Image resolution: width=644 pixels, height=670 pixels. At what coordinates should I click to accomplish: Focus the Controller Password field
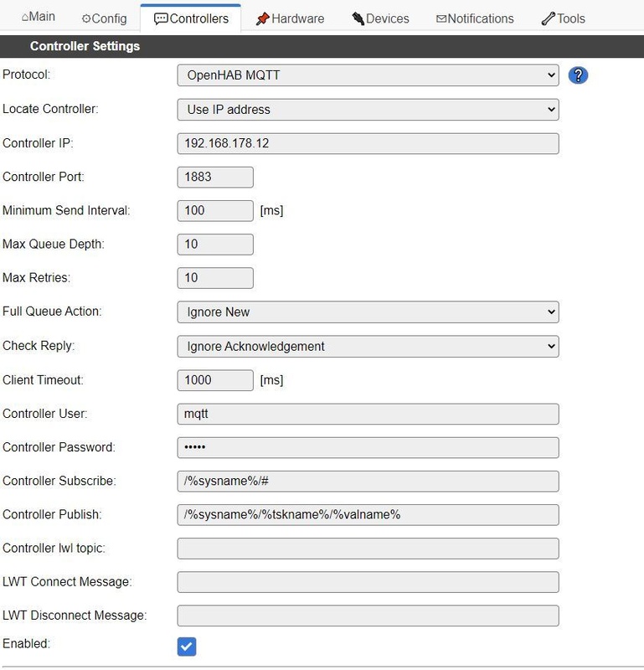click(368, 447)
